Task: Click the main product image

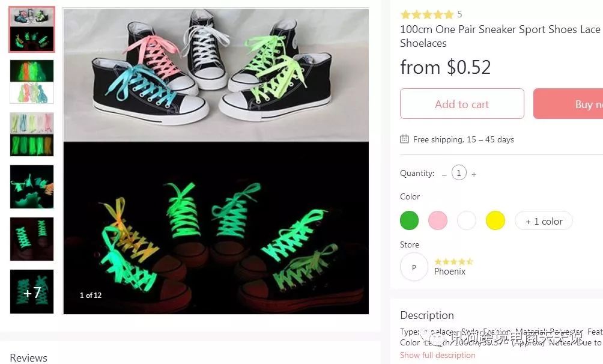Action: 216,161
